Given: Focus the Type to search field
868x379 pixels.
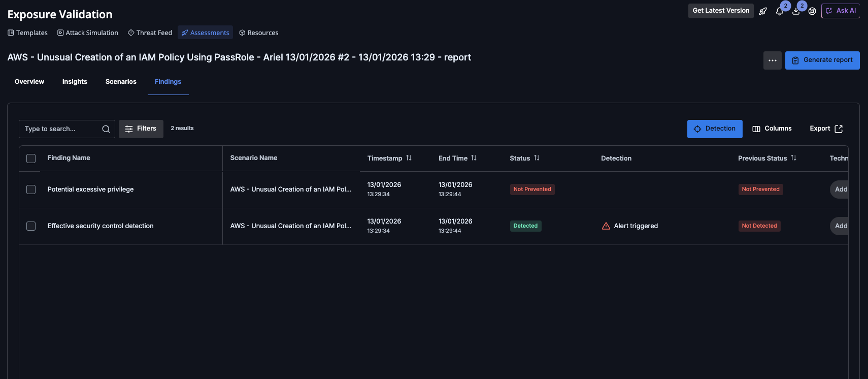Looking at the screenshot, I should pos(61,129).
